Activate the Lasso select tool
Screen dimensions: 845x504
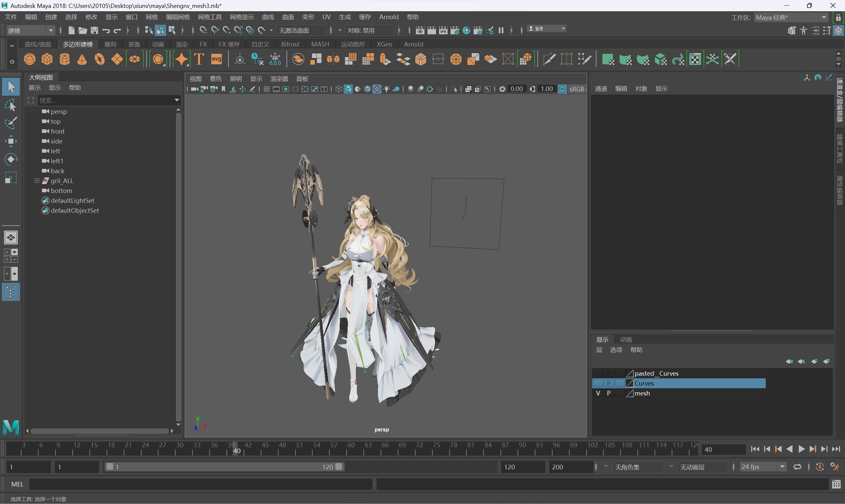coord(11,105)
